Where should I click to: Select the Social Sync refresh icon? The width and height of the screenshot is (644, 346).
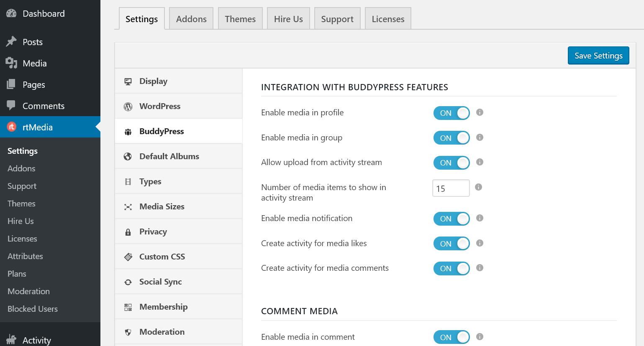point(129,281)
